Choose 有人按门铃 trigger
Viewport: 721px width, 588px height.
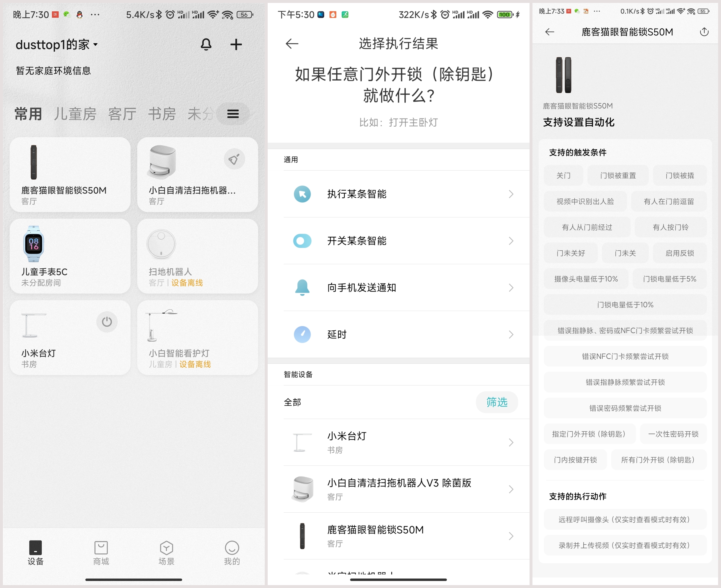(671, 227)
